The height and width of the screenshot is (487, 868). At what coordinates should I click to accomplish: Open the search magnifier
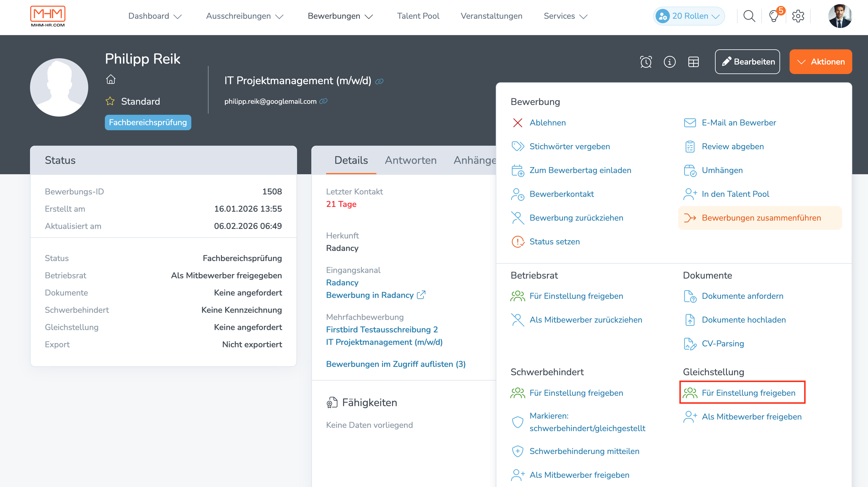coord(749,16)
